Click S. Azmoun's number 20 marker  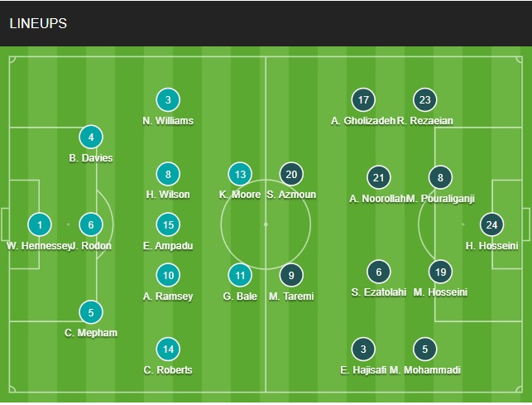pos(291,174)
